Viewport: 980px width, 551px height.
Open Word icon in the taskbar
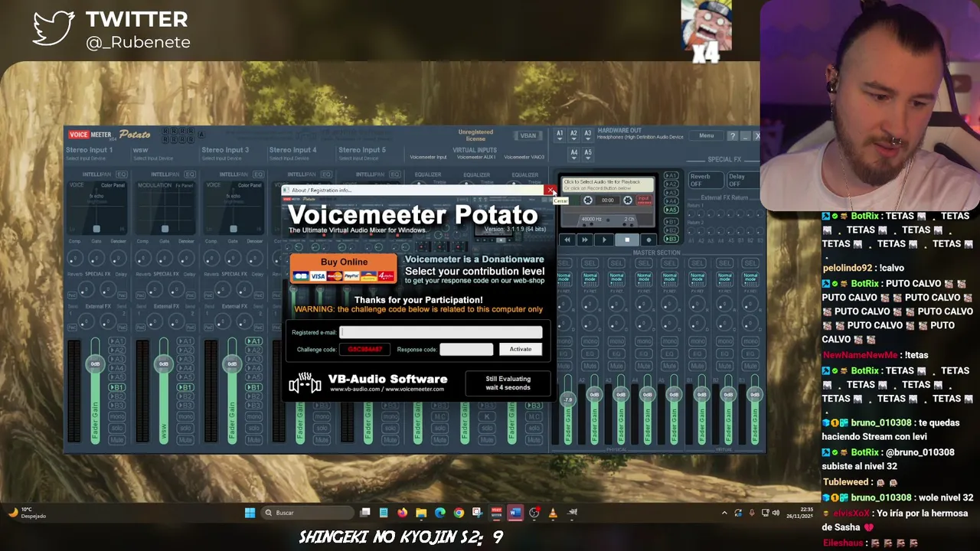(514, 513)
